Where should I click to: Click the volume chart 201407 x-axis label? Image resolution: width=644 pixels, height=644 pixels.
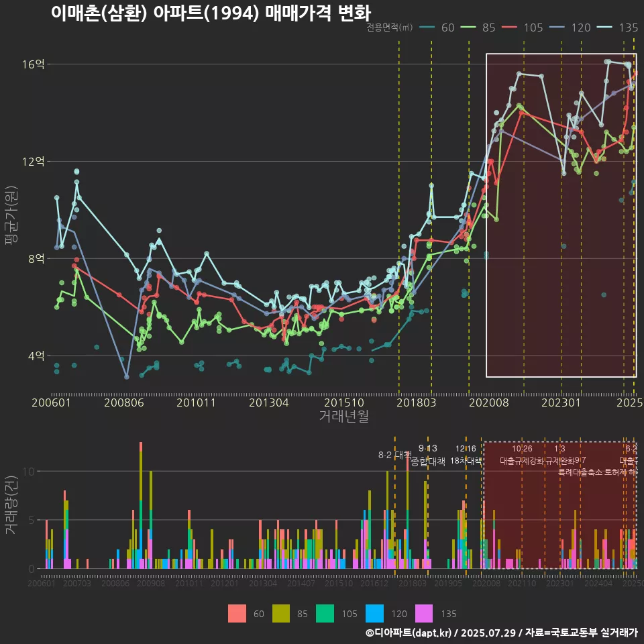coord(301,583)
